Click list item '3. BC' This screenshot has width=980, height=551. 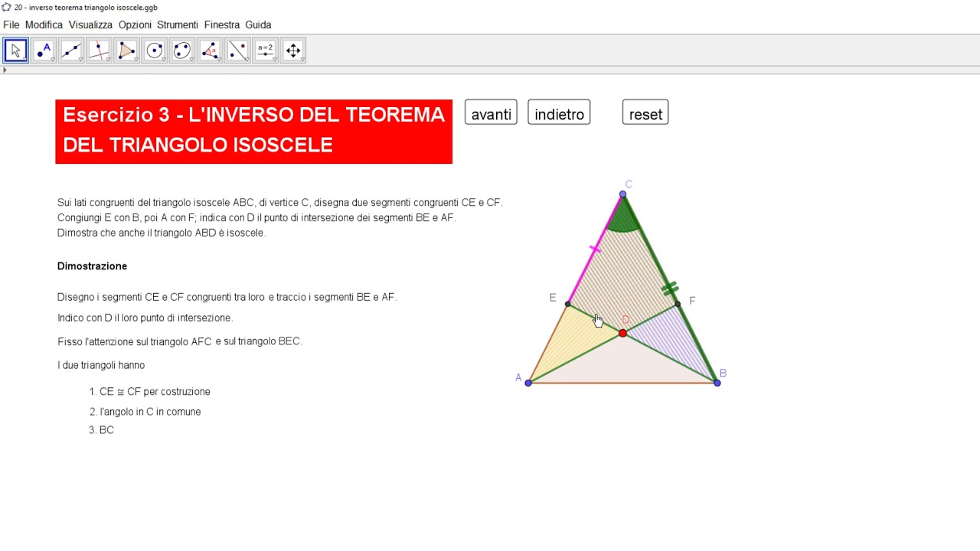pyautogui.click(x=101, y=430)
